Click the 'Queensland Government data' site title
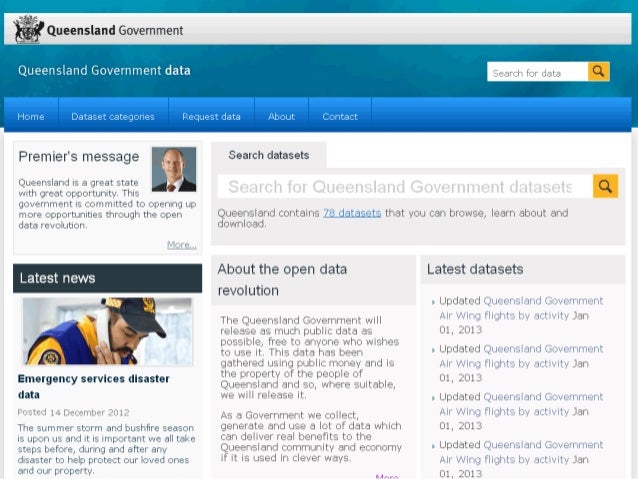Image resolution: width=638 pixels, height=479 pixels. click(x=104, y=70)
